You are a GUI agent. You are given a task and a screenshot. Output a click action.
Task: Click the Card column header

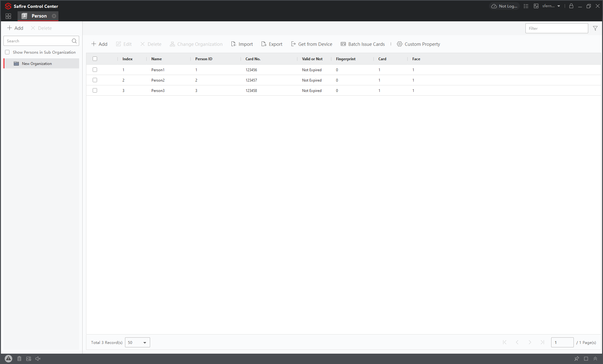coord(382,59)
